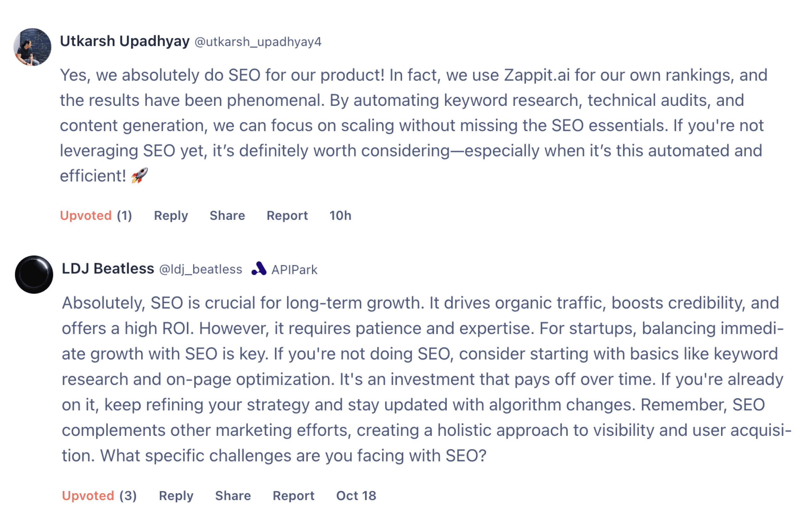Remove upvote from Utkarsh's comment
This screenshot has height=532, width=798.
[x=86, y=216]
